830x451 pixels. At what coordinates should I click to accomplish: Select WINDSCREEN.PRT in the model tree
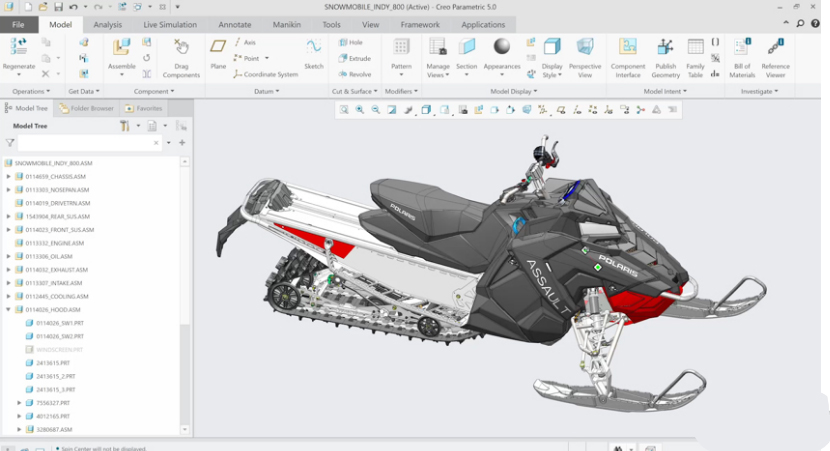tap(59, 350)
